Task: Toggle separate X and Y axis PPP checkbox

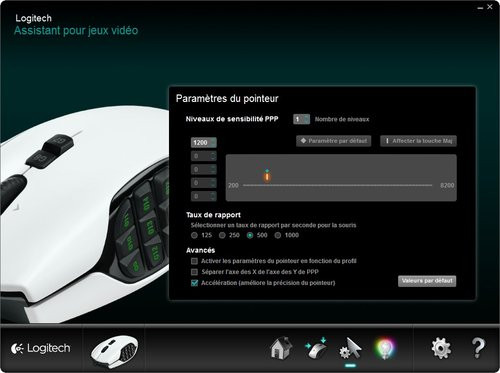Action: point(194,272)
